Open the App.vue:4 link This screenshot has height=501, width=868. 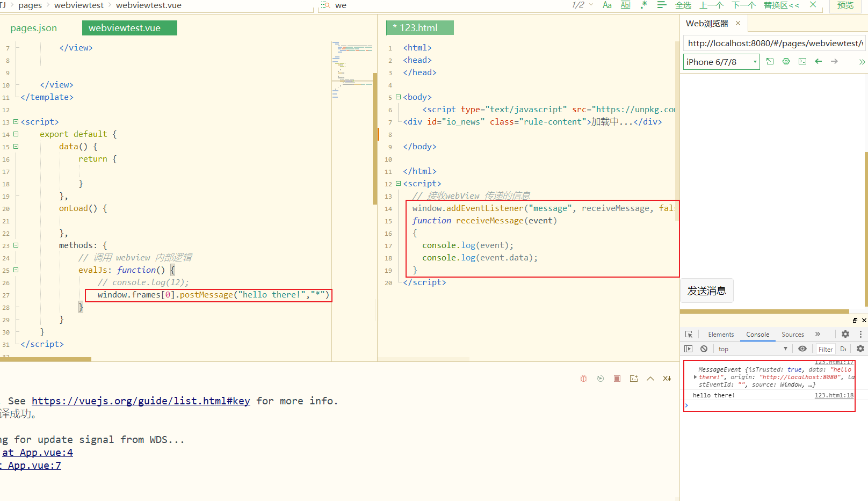point(38,453)
